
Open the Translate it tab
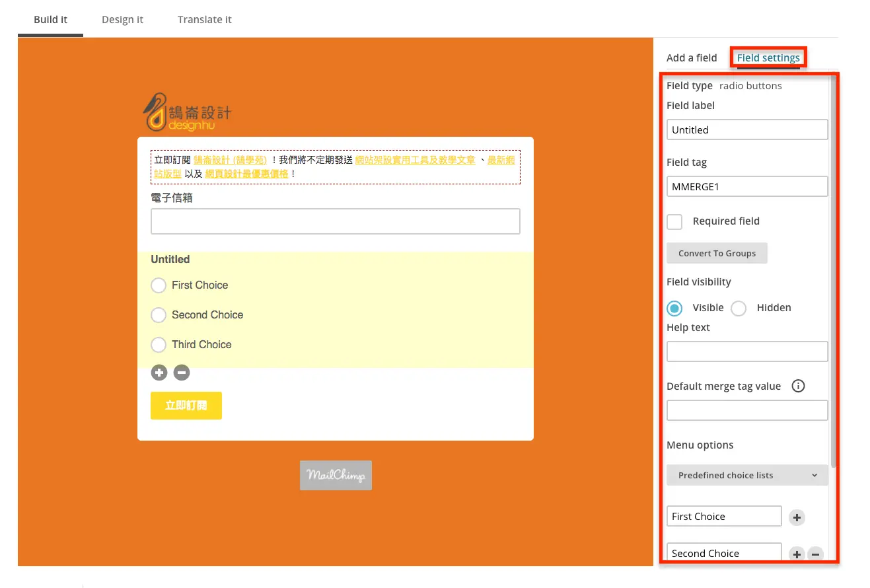click(204, 19)
